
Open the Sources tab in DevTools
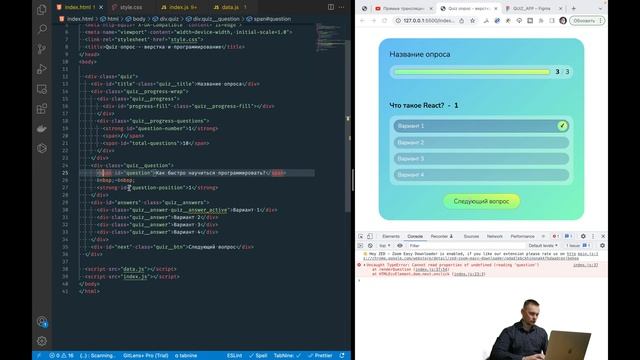coord(471,236)
